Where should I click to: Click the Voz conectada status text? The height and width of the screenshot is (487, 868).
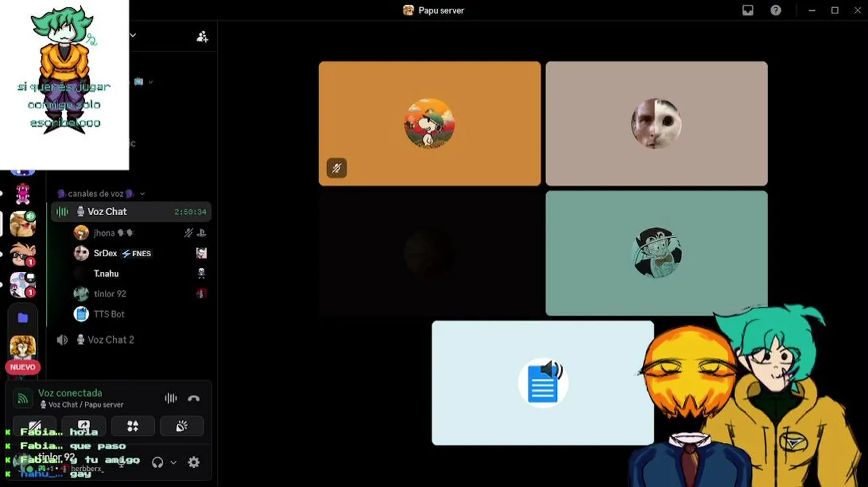[70, 393]
